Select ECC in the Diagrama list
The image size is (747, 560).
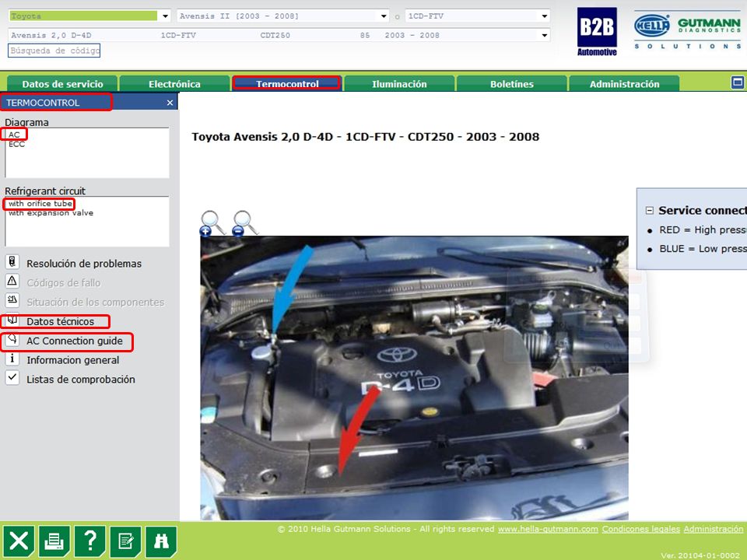[x=16, y=145]
